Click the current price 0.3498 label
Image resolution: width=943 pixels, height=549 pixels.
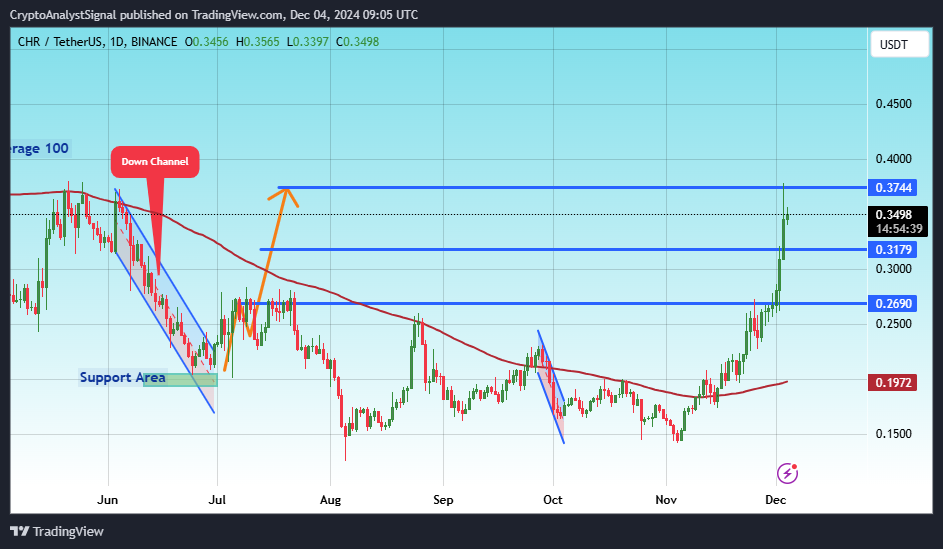(894, 215)
